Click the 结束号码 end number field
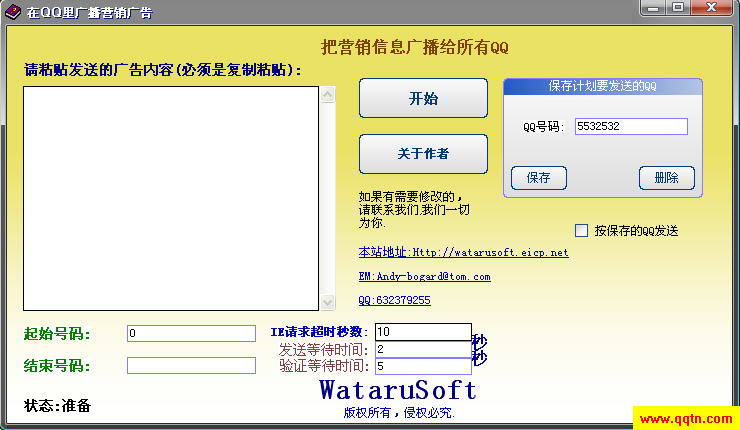This screenshot has width=740, height=430. click(x=191, y=366)
